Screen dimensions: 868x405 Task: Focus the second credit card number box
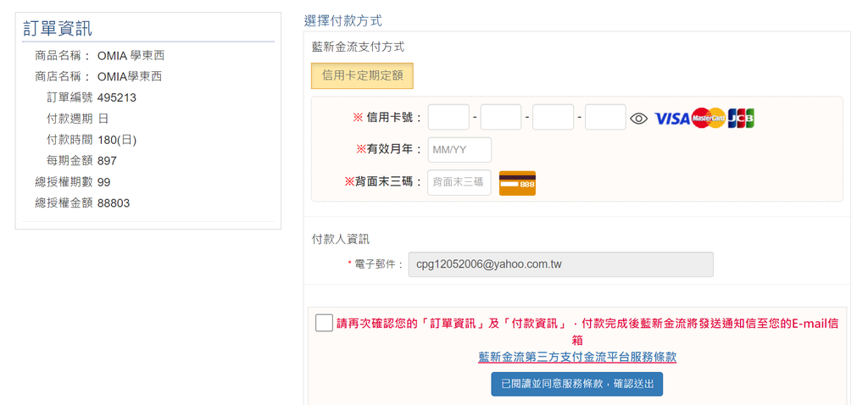tap(501, 117)
